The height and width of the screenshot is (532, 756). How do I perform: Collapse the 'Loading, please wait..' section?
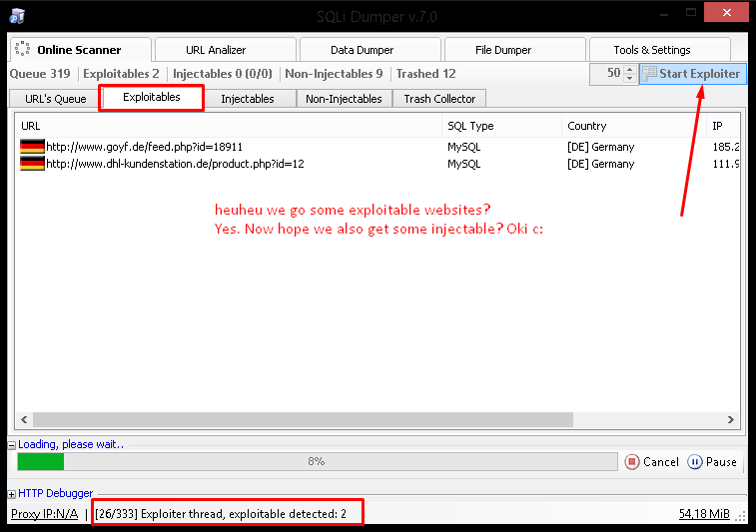click(x=12, y=445)
